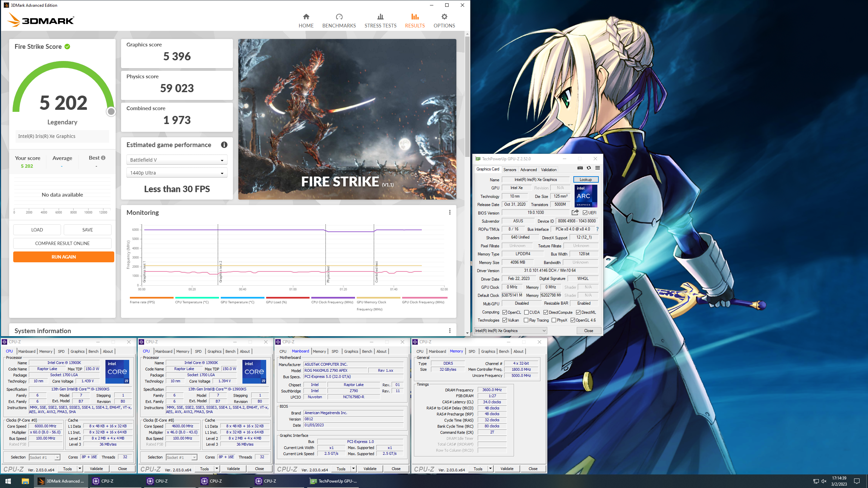The height and width of the screenshot is (488, 868).
Task: Click the score gauge knob on Fire Strike dial
Action: (111, 111)
